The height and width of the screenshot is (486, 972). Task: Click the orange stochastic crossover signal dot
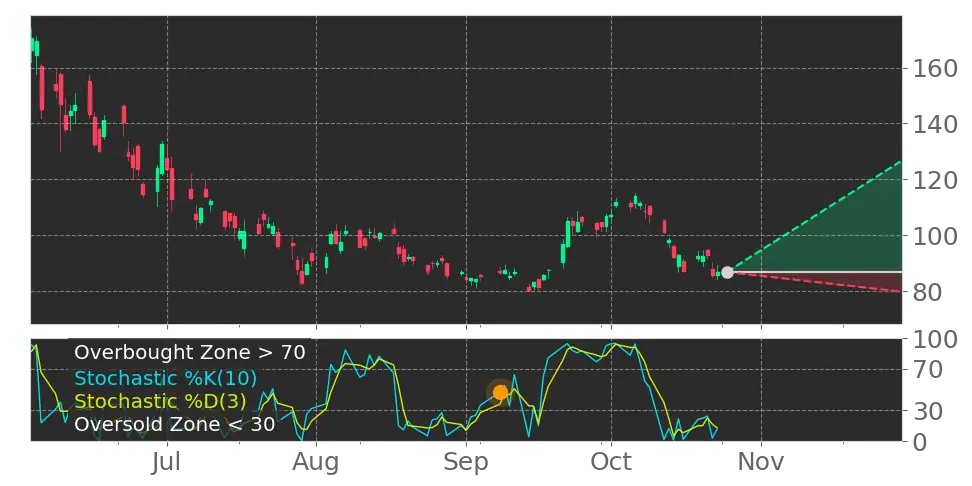point(500,392)
